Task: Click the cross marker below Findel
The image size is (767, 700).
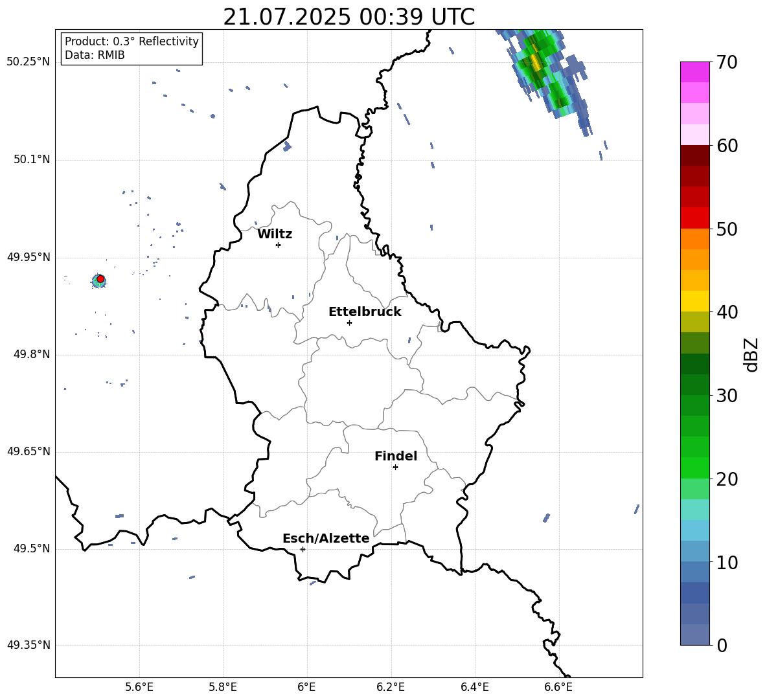Action: click(x=395, y=468)
